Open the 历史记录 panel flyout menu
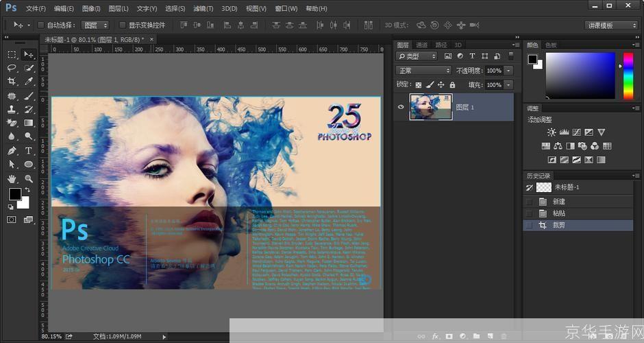Screen dimensions: 644x343 pos(636,176)
